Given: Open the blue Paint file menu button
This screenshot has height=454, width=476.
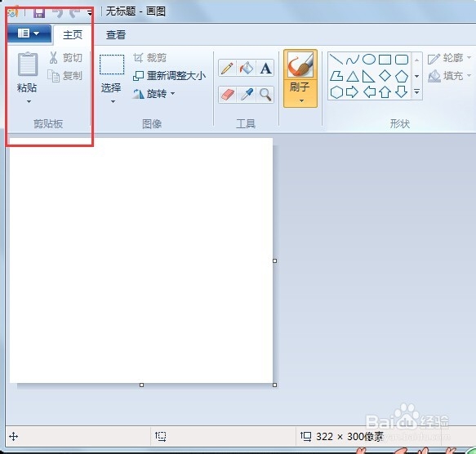Looking at the screenshot, I should coord(29,33).
